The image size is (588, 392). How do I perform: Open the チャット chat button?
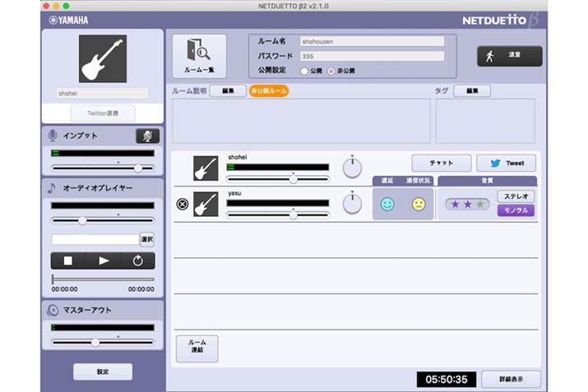coord(442,163)
